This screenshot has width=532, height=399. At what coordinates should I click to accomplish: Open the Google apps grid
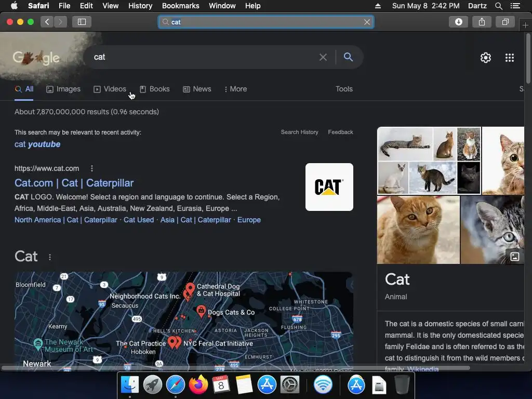[x=509, y=58]
